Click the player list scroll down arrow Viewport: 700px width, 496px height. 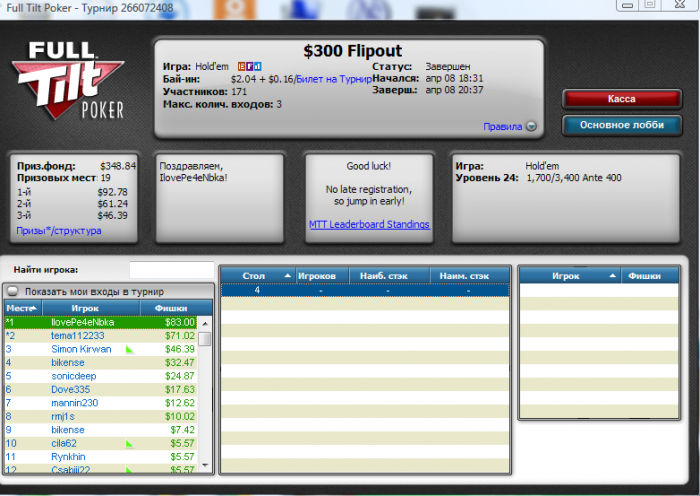click(205, 466)
